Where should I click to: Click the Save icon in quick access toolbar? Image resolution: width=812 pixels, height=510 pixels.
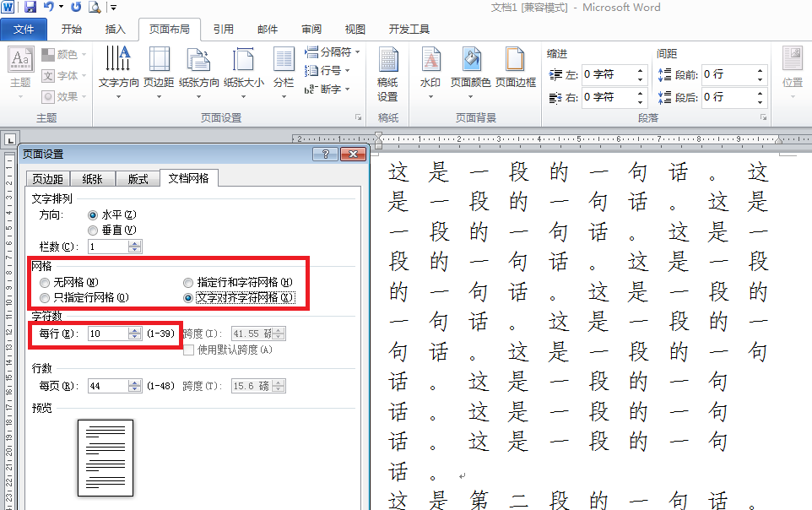click(x=30, y=7)
